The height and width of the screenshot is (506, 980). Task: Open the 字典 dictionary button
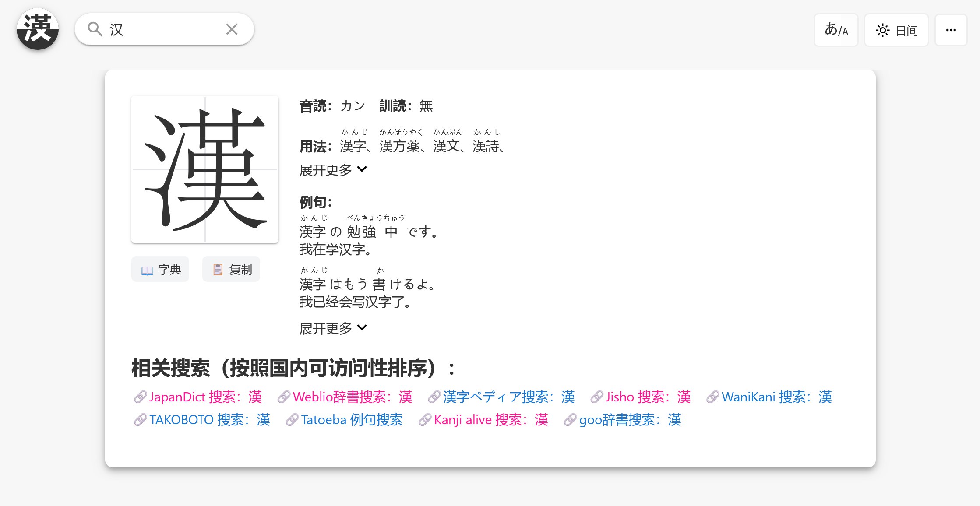click(160, 269)
